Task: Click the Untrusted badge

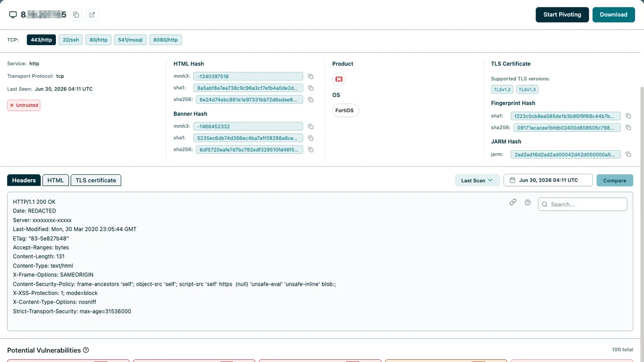Action: tap(24, 105)
